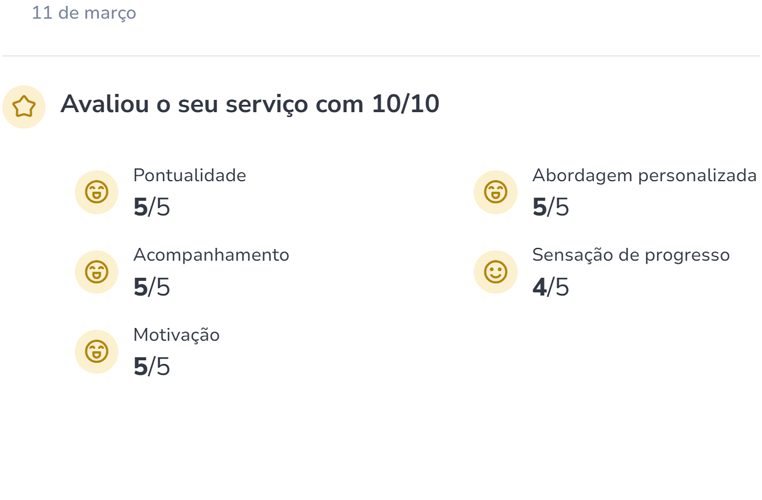Click the Pontualidade grinning face icon

coord(97,191)
